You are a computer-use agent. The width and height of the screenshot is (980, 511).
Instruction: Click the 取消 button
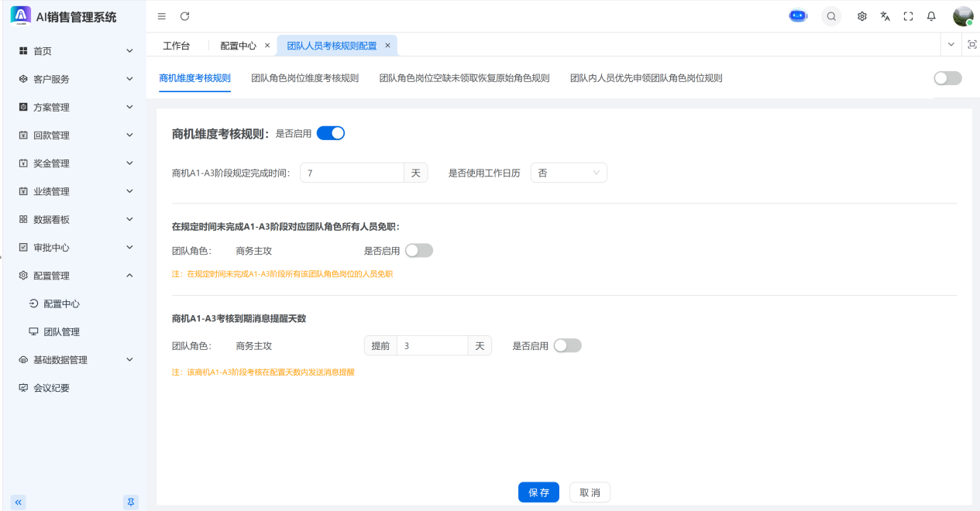[x=590, y=492]
